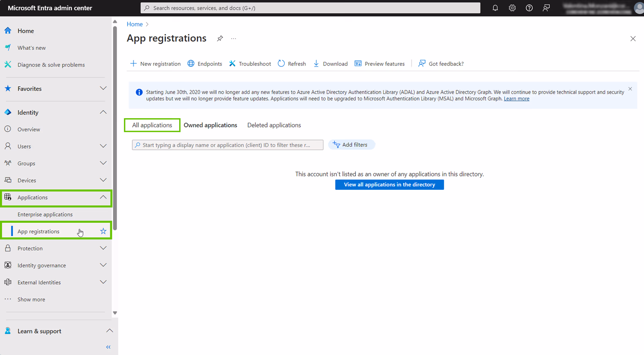Screen dimensions: 644x355
Task: Click the display name filter field
Action: click(x=227, y=145)
